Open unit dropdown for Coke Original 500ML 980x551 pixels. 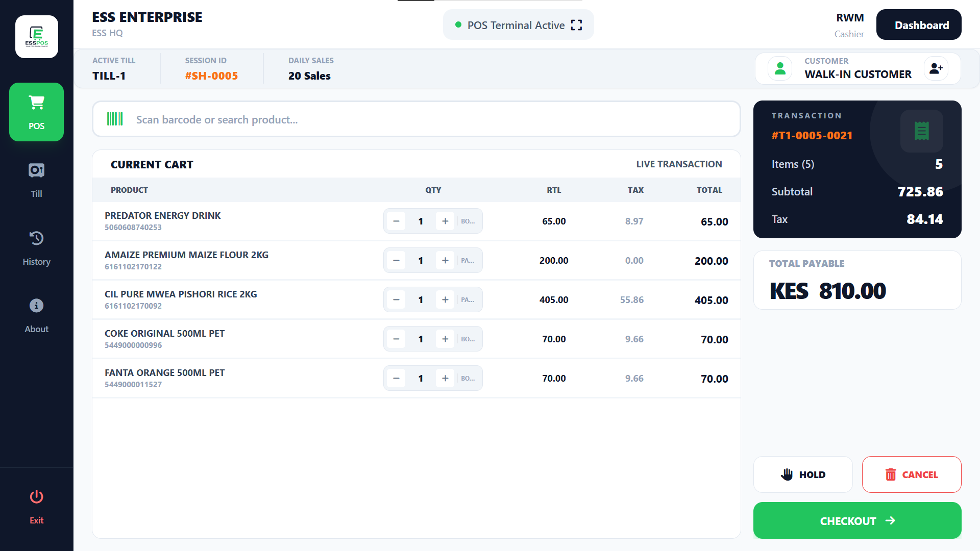click(468, 339)
